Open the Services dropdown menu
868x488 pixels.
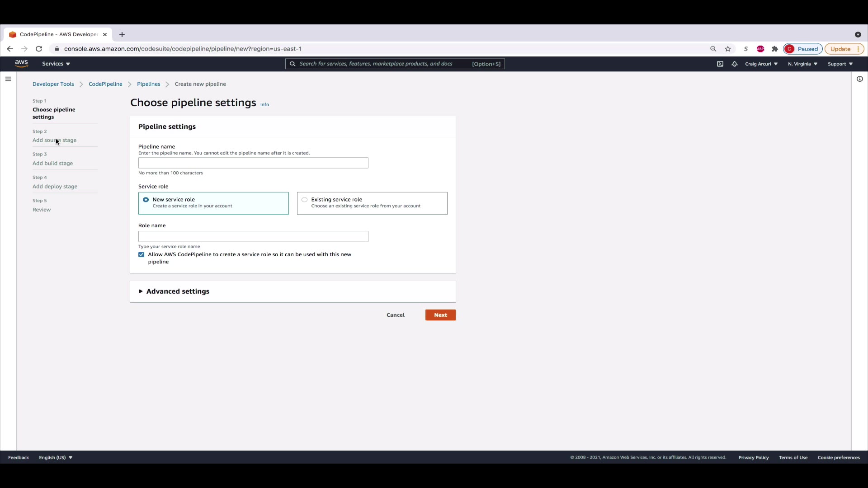pyautogui.click(x=56, y=64)
